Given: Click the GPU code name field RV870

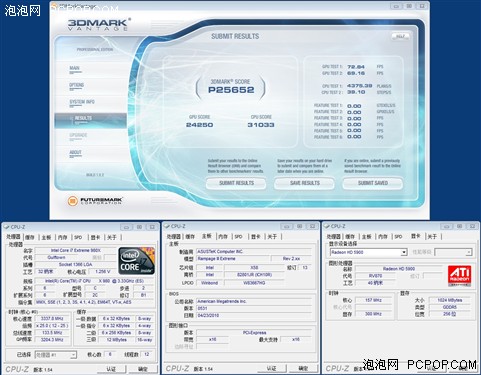Looking at the screenshot, I should tap(375, 276).
